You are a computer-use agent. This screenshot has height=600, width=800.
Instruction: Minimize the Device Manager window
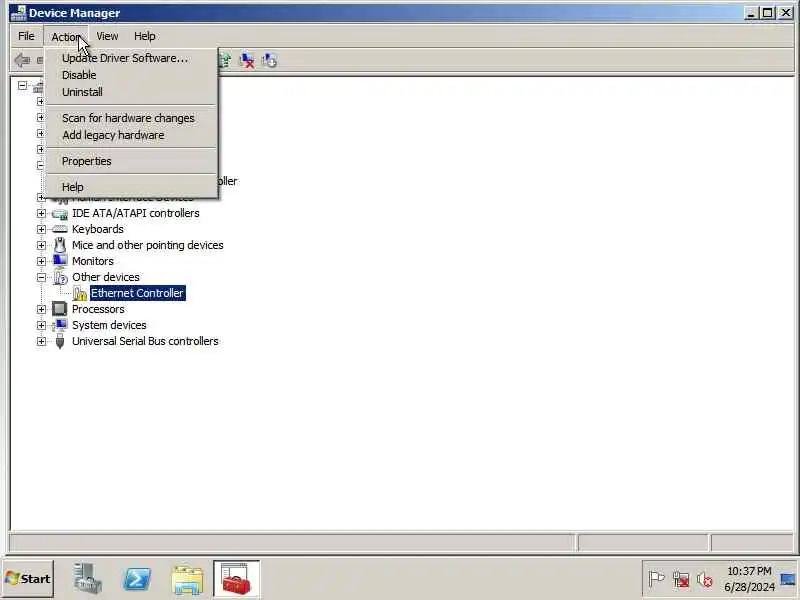tap(751, 13)
